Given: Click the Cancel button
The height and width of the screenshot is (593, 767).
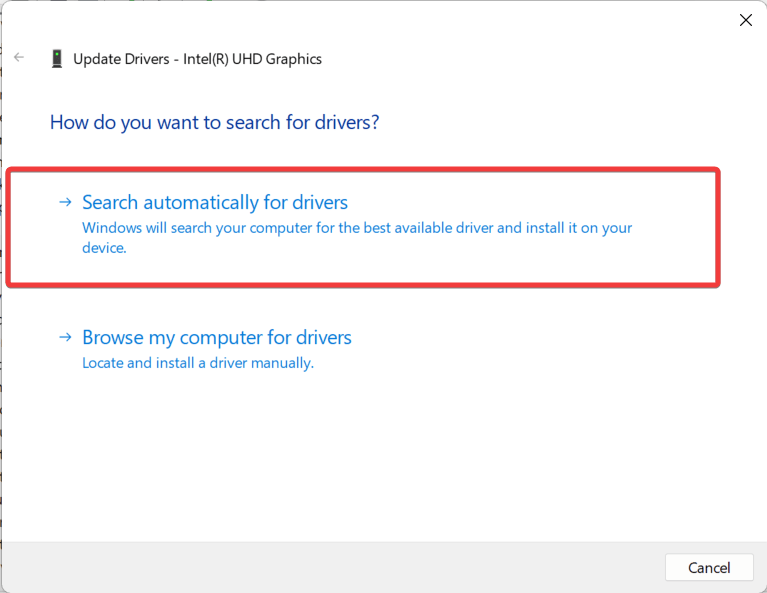Looking at the screenshot, I should 709,568.
